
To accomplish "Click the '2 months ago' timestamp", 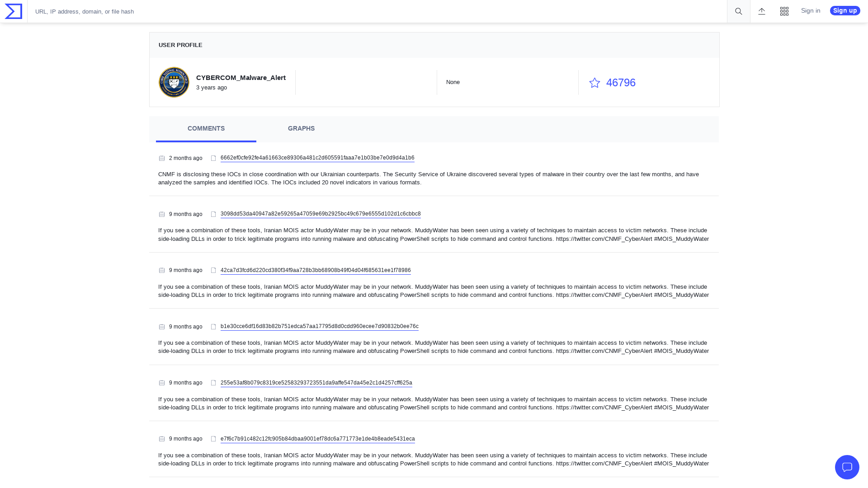I will point(185,158).
